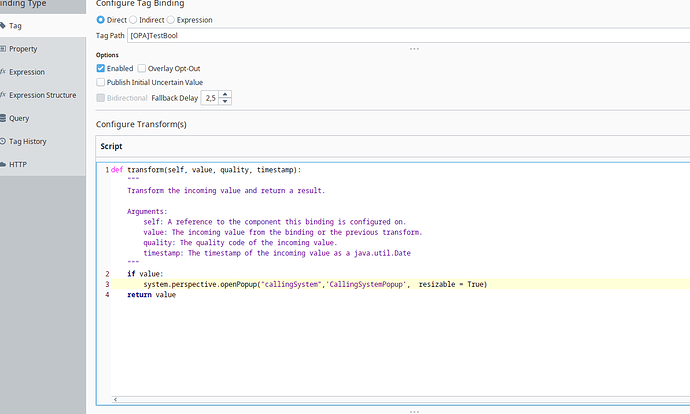The width and height of the screenshot is (690, 414).
Task: Click the Property list icon
Action: [x=3, y=48]
